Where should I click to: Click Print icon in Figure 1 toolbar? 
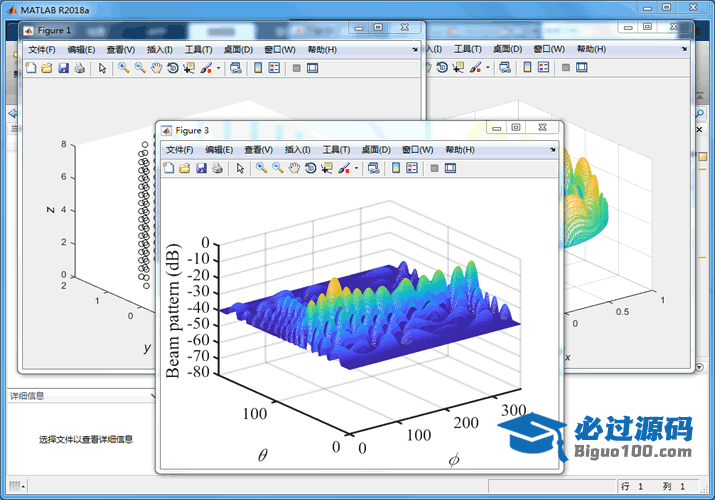pos(80,68)
